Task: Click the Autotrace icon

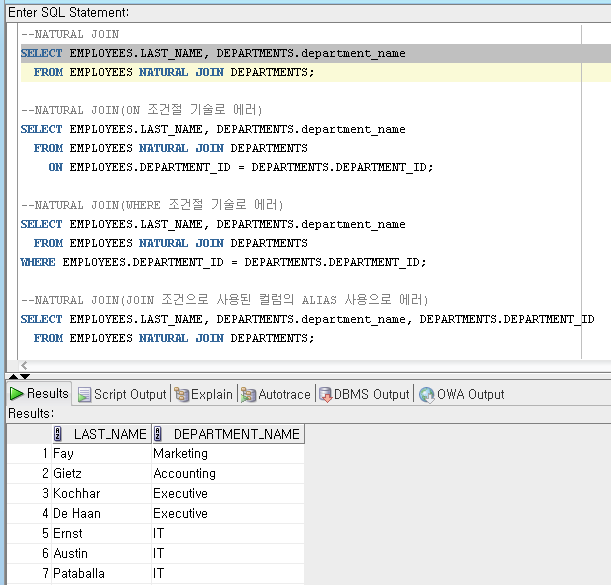Action: point(247,394)
